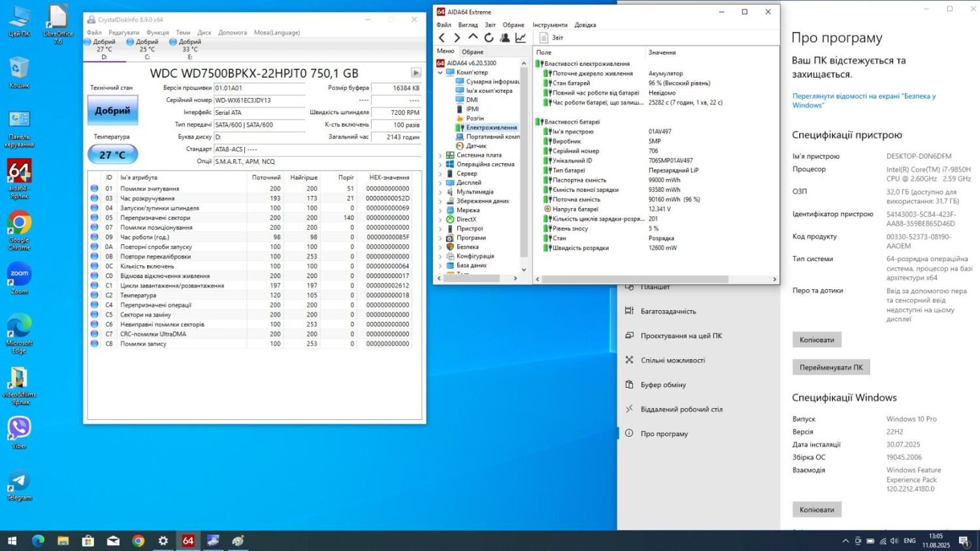Click the Звіт report toolbar button
Screen dimensions: 980x551
click(x=551, y=38)
